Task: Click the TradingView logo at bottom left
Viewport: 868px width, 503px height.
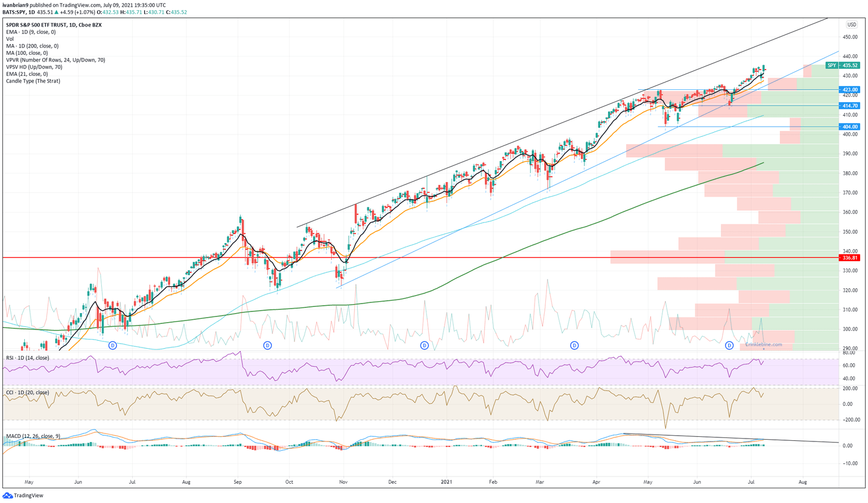Action: coord(23,496)
